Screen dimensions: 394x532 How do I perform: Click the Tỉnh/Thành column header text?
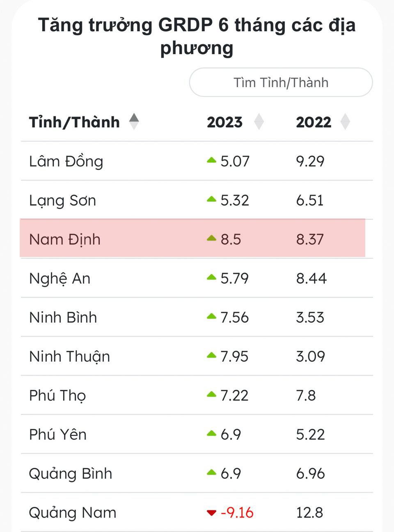[74, 122]
